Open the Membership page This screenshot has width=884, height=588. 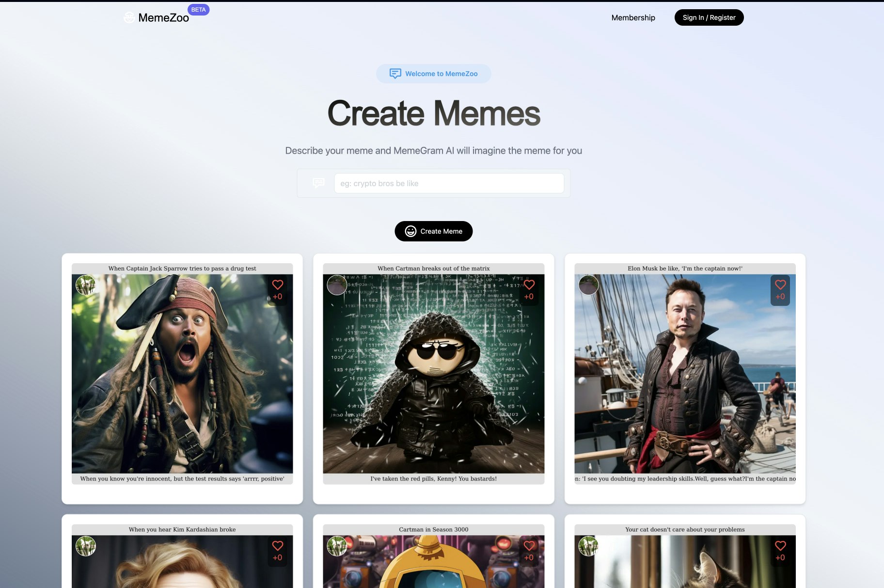[x=633, y=18]
